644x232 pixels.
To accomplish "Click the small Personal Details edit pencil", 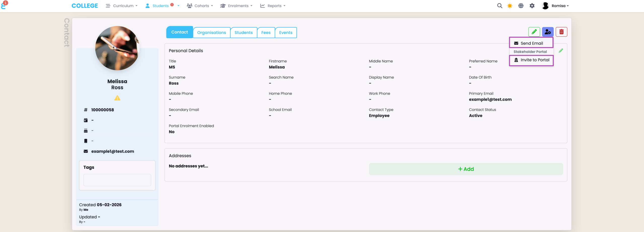I will point(561,51).
